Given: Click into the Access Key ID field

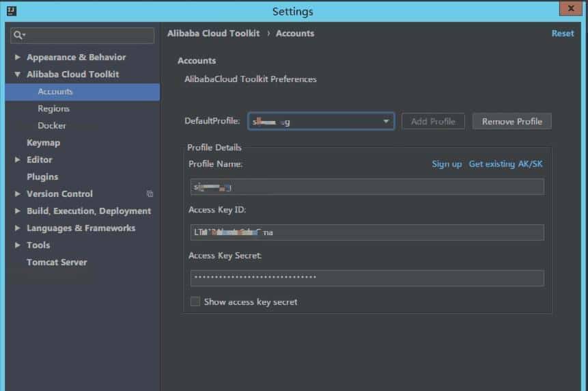Looking at the screenshot, I should click(x=367, y=232).
